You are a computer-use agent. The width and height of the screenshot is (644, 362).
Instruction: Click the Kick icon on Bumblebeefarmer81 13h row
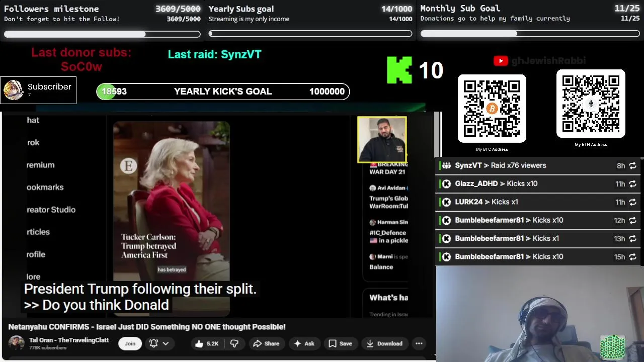pos(446,239)
